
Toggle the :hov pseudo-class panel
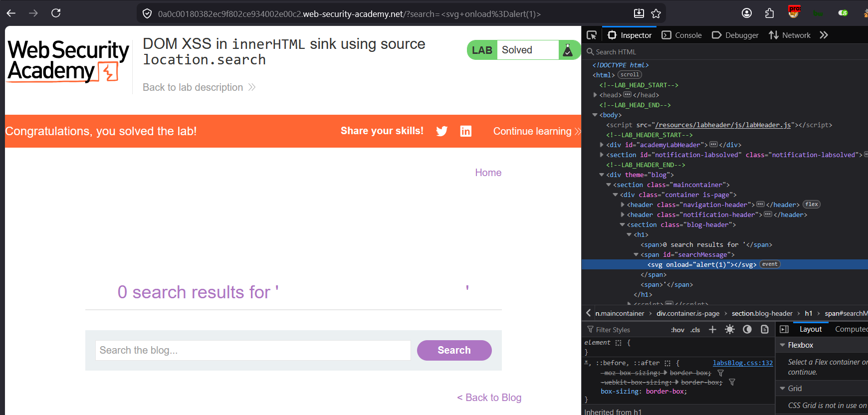(x=677, y=330)
